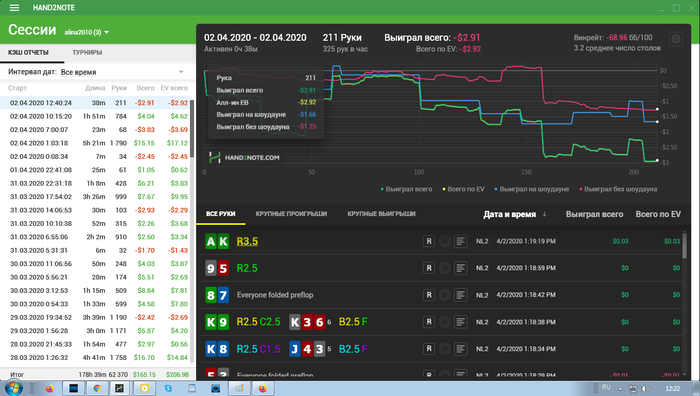
Task: Select the КРУПНЫЕ ПРОИГРЫШИ tab
Action: (x=291, y=214)
